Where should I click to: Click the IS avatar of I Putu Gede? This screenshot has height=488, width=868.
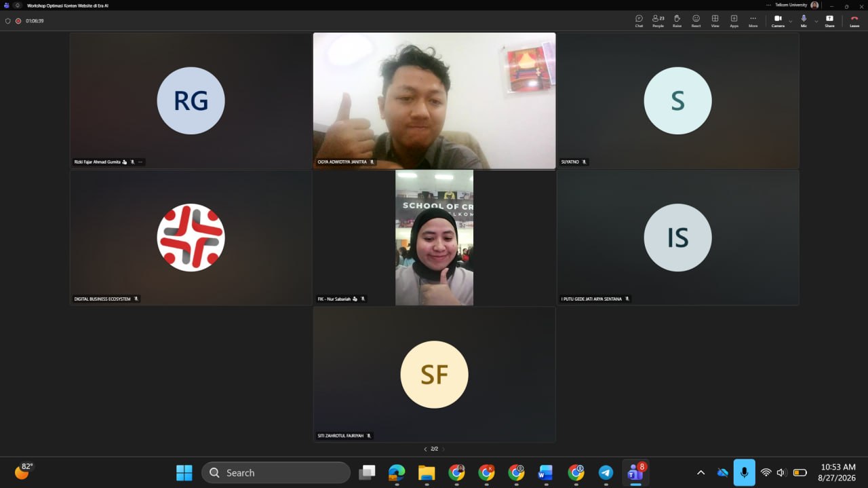pyautogui.click(x=677, y=238)
